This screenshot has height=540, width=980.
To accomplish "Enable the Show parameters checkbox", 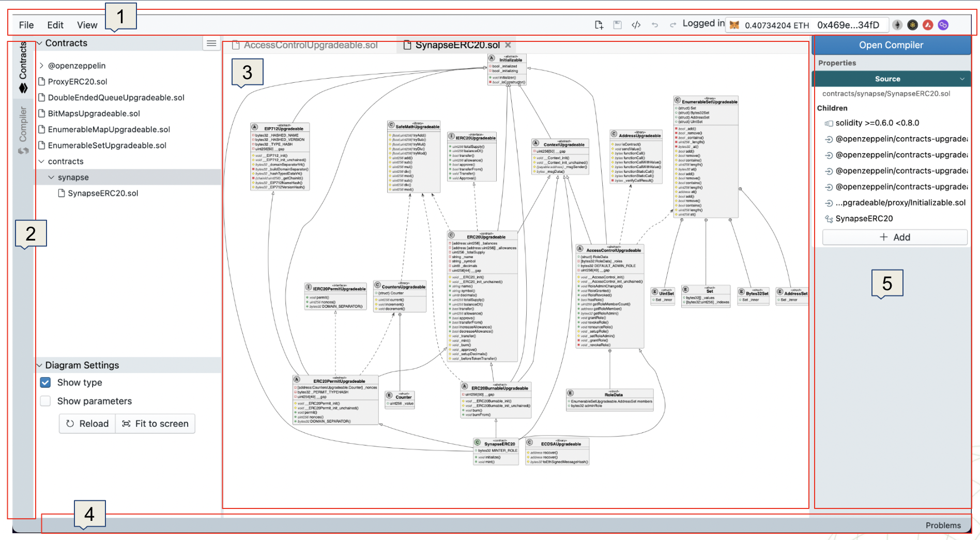I will tap(45, 401).
